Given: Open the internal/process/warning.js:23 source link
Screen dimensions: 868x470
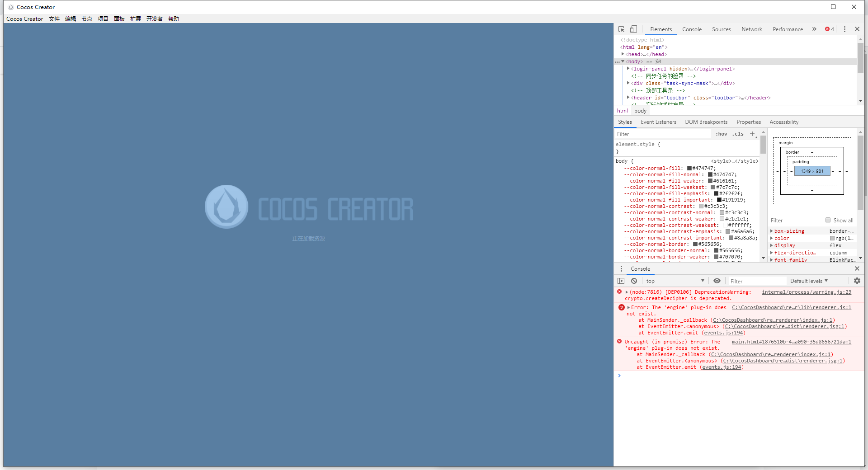Looking at the screenshot, I should coord(807,292).
